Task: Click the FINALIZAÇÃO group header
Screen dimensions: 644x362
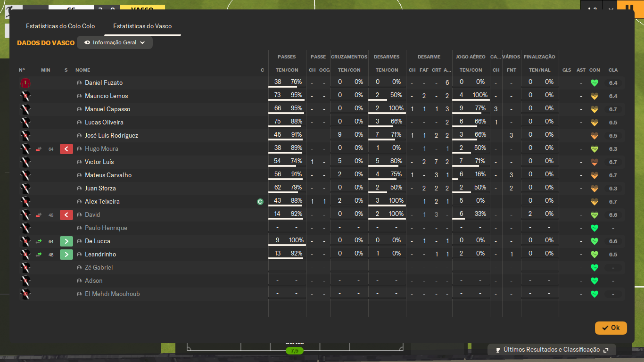Action: pyautogui.click(x=540, y=57)
